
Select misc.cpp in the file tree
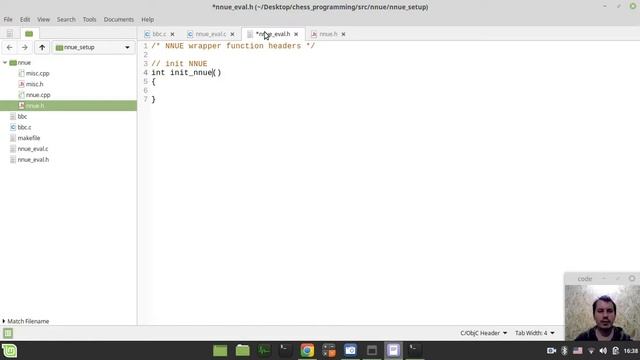37,73
